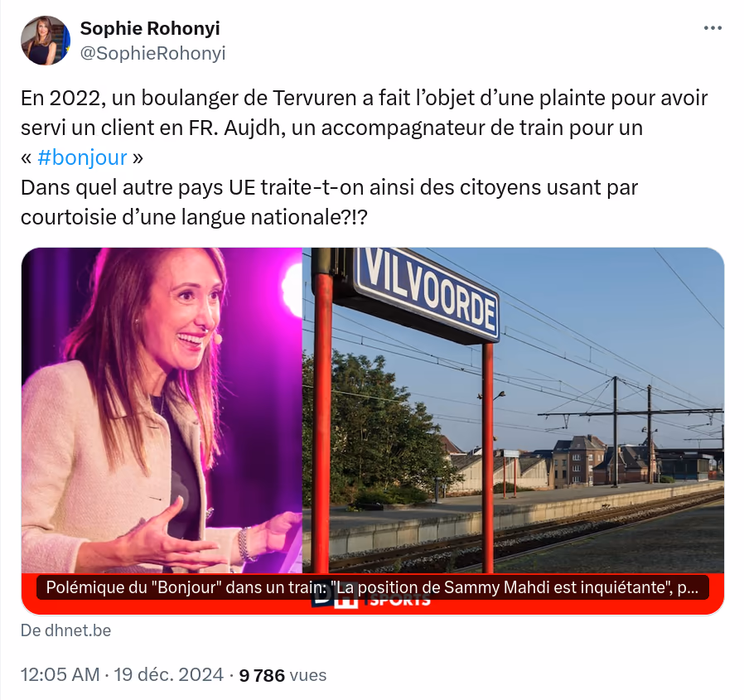The image size is (744, 700).
Task: Click the smiling woman speaker photo
Action: point(162,411)
